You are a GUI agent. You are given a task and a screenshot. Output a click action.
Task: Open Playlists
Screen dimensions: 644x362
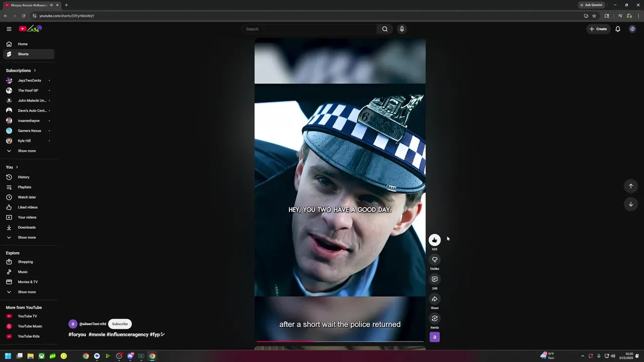tap(28, 187)
